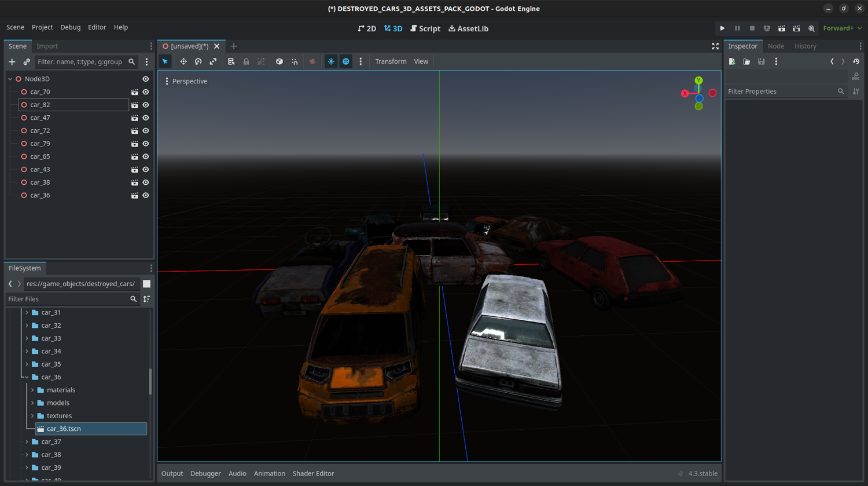Toggle visibility of car_79
Screen dimensions: 868x486
pos(146,144)
